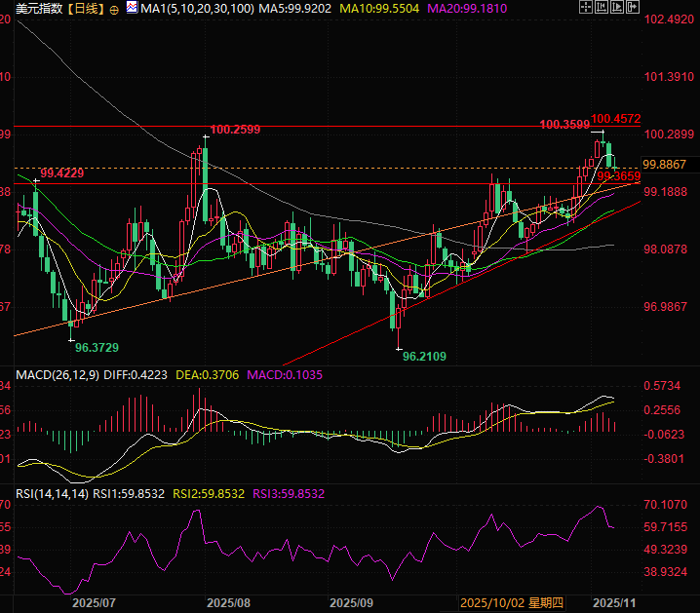Click the 96.3729 trough price label
The height and width of the screenshot is (613, 700).
pyautogui.click(x=97, y=347)
